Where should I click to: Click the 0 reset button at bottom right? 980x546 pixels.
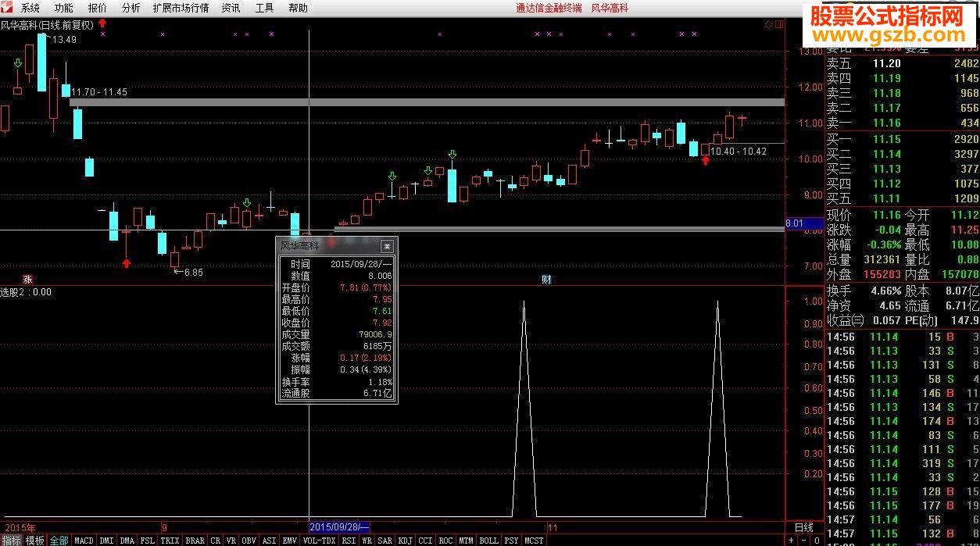pos(818,540)
